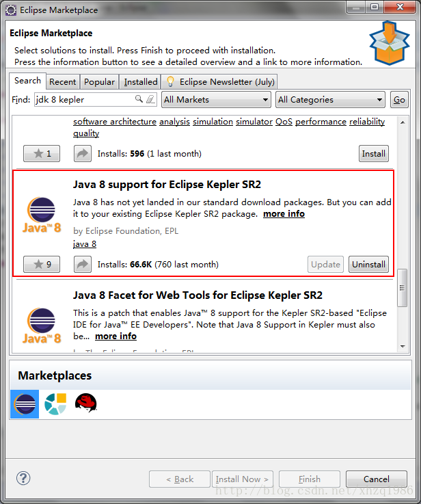Click the Back button

180,479
